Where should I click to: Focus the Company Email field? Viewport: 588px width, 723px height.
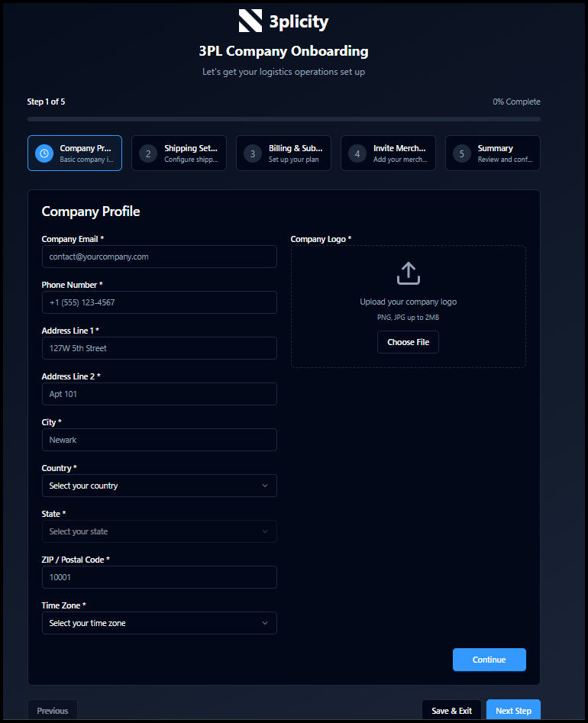pos(159,257)
